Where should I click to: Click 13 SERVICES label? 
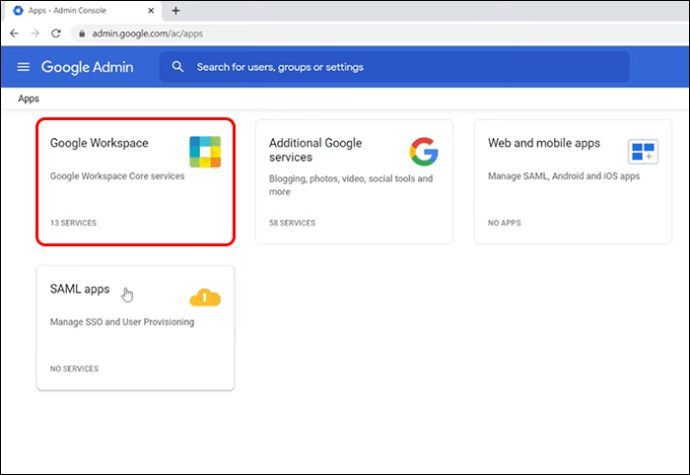(x=73, y=223)
